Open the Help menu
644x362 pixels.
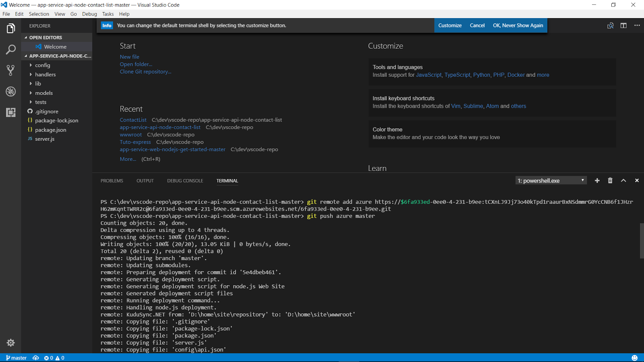124,14
